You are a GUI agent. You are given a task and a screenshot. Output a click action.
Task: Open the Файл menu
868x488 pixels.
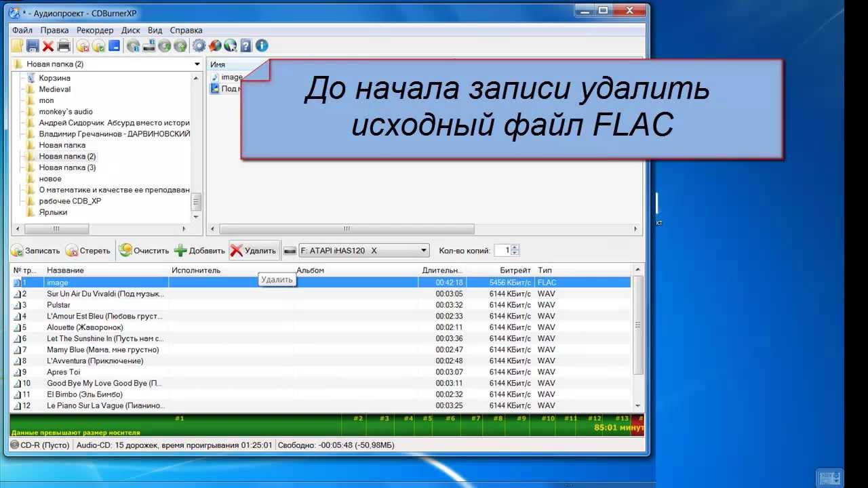22,30
